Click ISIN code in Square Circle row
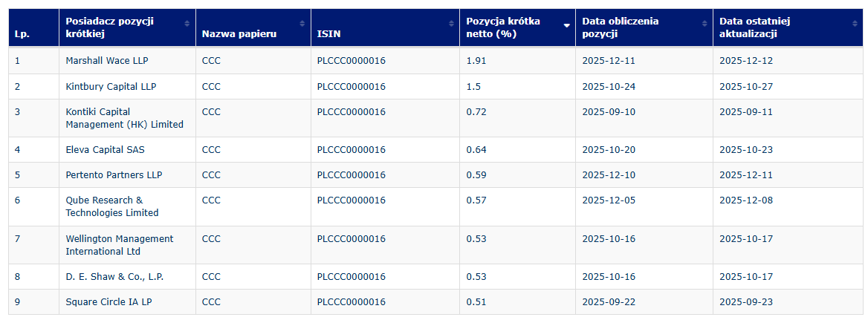This screenshot has height=320, width=868. tap(351, 301)
